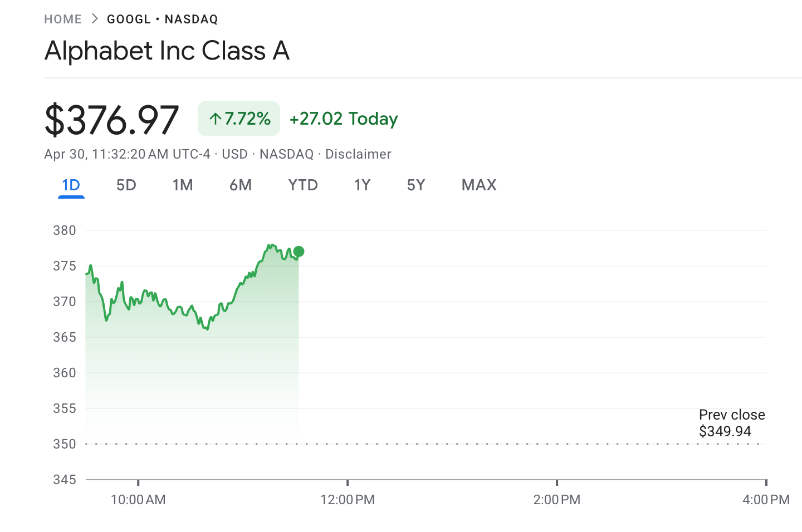Click the 12:00 PM axis label
This screenshot has height=532, width=802.
[348, 500]
